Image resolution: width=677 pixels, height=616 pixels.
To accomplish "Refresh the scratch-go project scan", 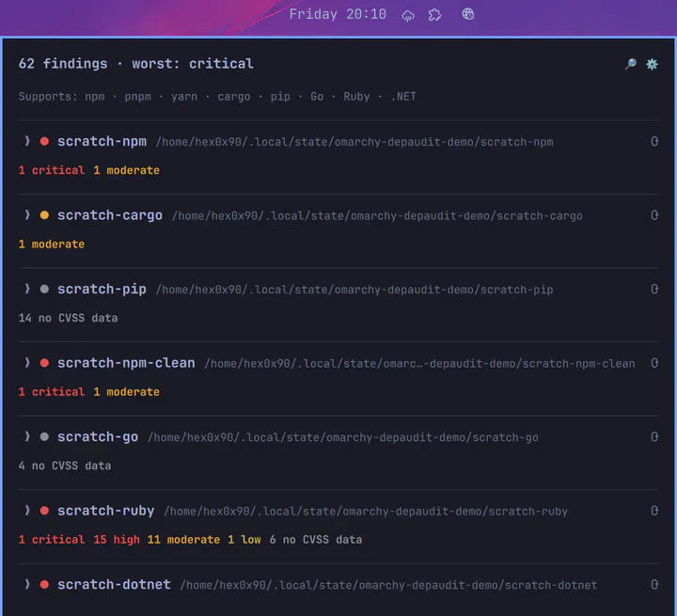I will point(654,436).
